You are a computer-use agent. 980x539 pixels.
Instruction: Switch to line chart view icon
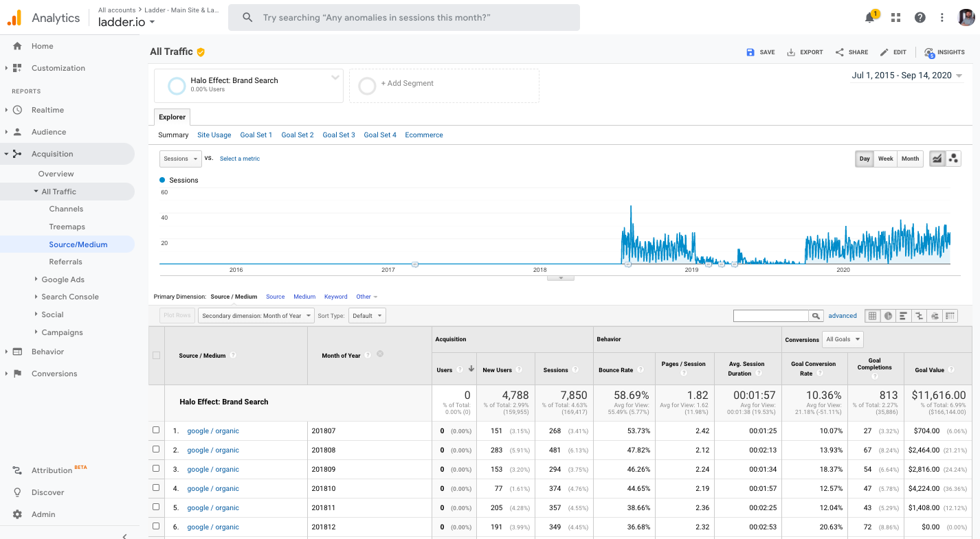click(x=937, y=159)
